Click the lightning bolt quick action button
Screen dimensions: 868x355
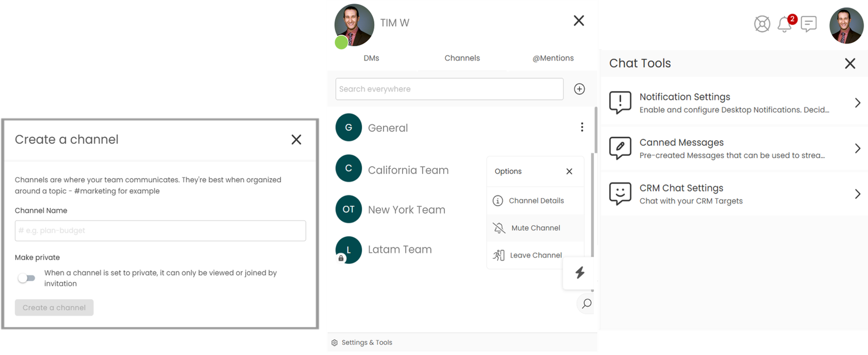click(579, 272)
